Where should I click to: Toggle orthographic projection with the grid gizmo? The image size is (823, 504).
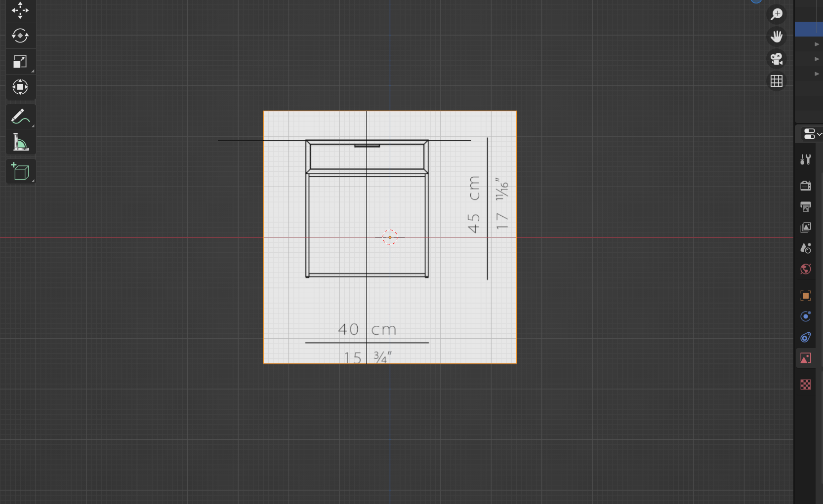click(776, 81)
